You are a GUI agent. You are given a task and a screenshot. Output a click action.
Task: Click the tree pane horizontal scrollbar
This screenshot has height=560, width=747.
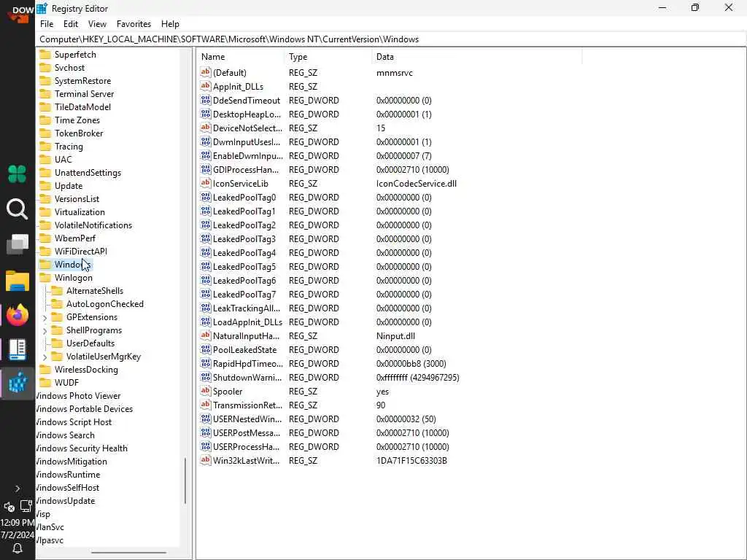[128, 553]
